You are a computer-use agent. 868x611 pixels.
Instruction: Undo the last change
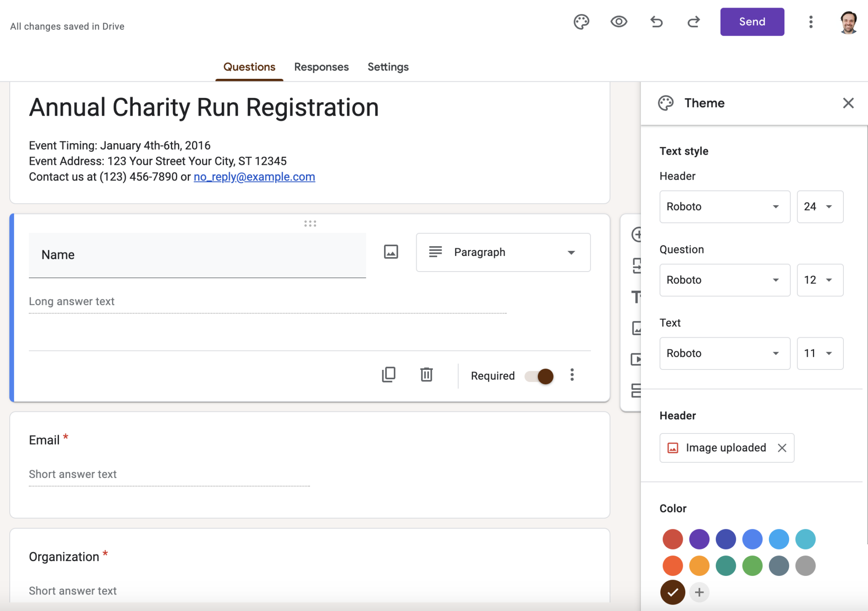[x=656, y=22]
